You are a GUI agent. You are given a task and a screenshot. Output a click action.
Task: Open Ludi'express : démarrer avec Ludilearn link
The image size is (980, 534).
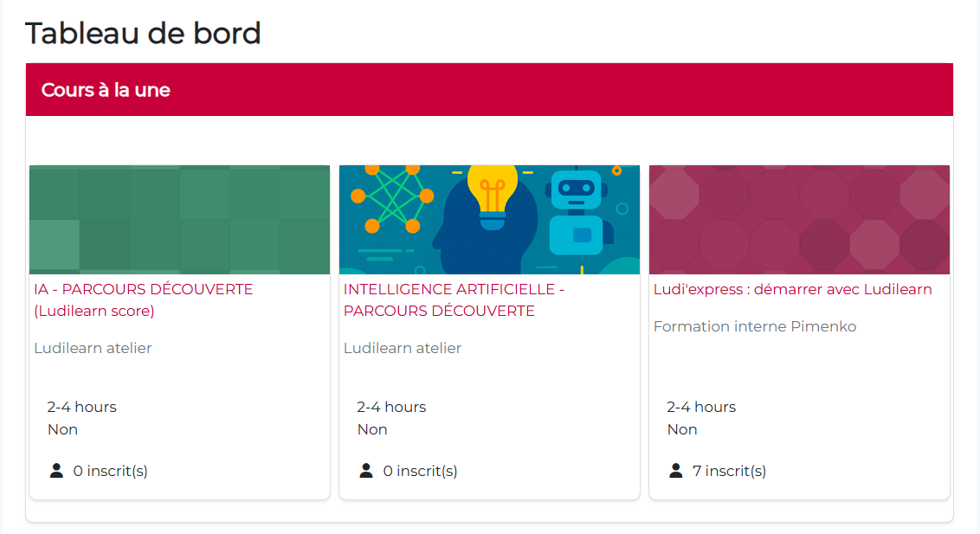792,289
